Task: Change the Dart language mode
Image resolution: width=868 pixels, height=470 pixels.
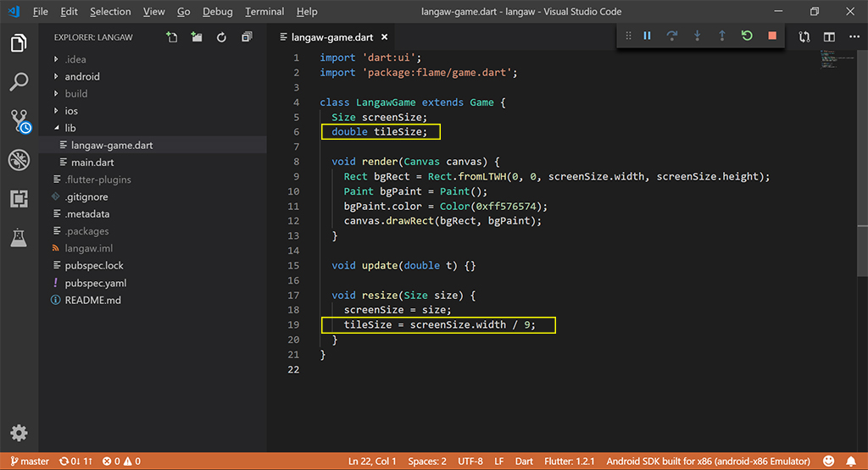Action: coord(524,462)
